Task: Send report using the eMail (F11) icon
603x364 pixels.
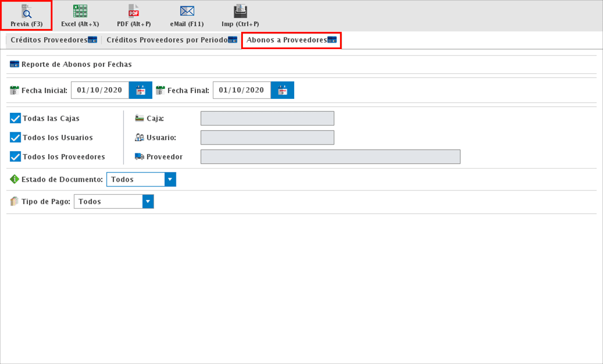Action: [186, 11]
